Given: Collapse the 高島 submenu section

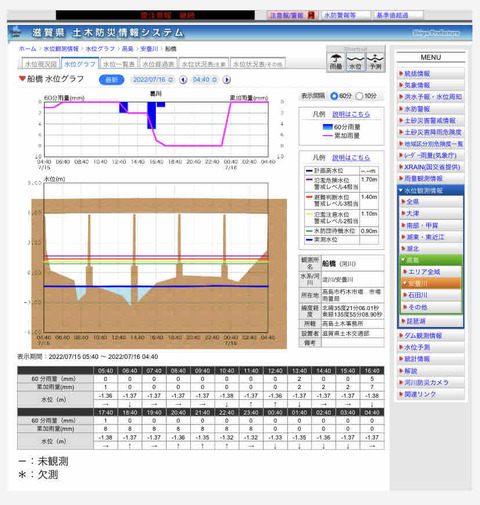Looking at the screenshot, I should (431, 260).
